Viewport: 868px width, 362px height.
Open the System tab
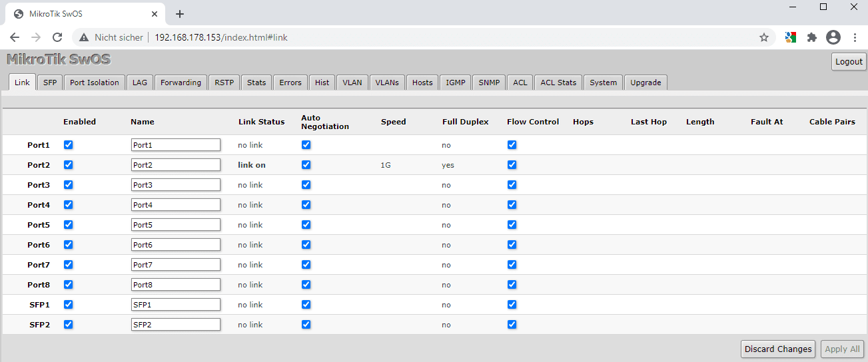coord(603,83)
